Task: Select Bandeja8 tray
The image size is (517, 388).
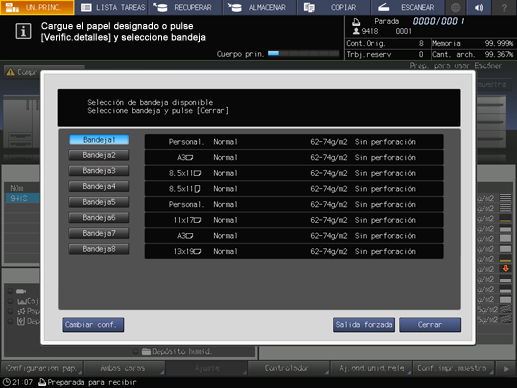Action: click(99, 249)
